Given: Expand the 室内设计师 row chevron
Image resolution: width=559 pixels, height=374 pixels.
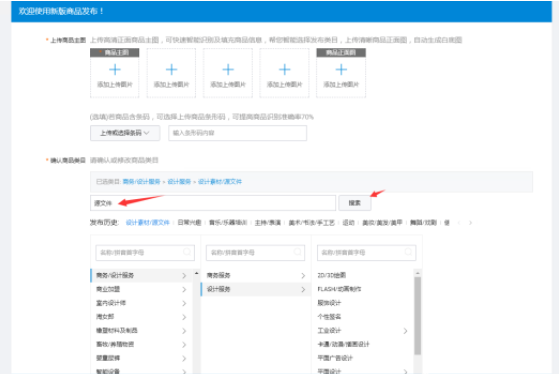Looking at the screenshot, I should coord(184,303).
